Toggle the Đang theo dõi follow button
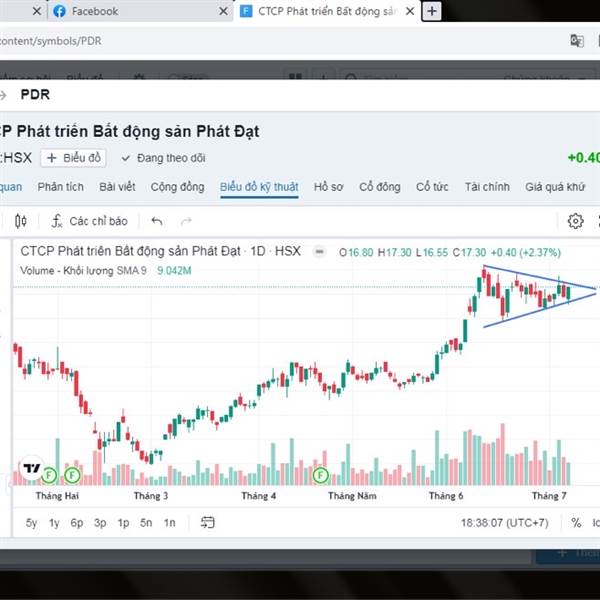The image size is (600, 600). pos(163,158)
